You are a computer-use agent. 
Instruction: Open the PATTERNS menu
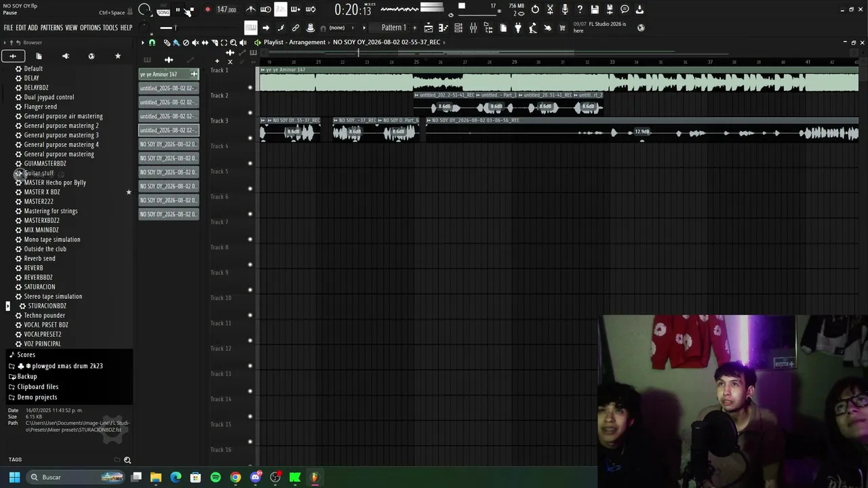[52, 28]
